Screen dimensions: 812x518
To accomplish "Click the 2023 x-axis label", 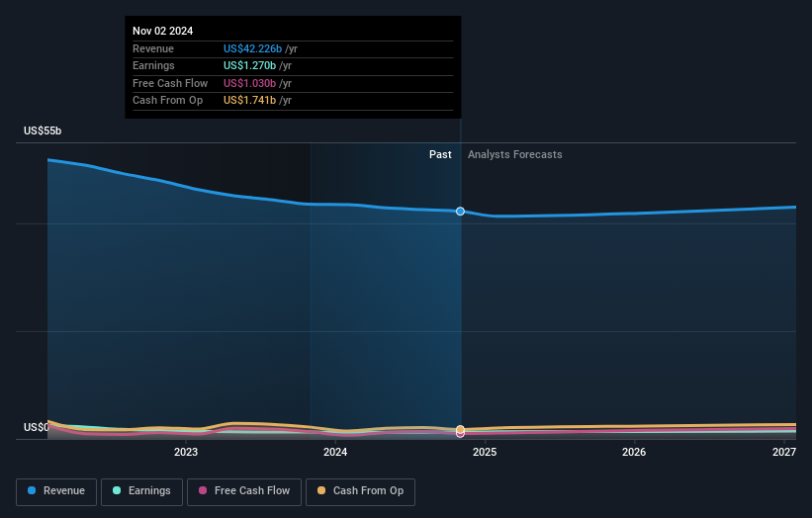I will click(x=186, y=452).
